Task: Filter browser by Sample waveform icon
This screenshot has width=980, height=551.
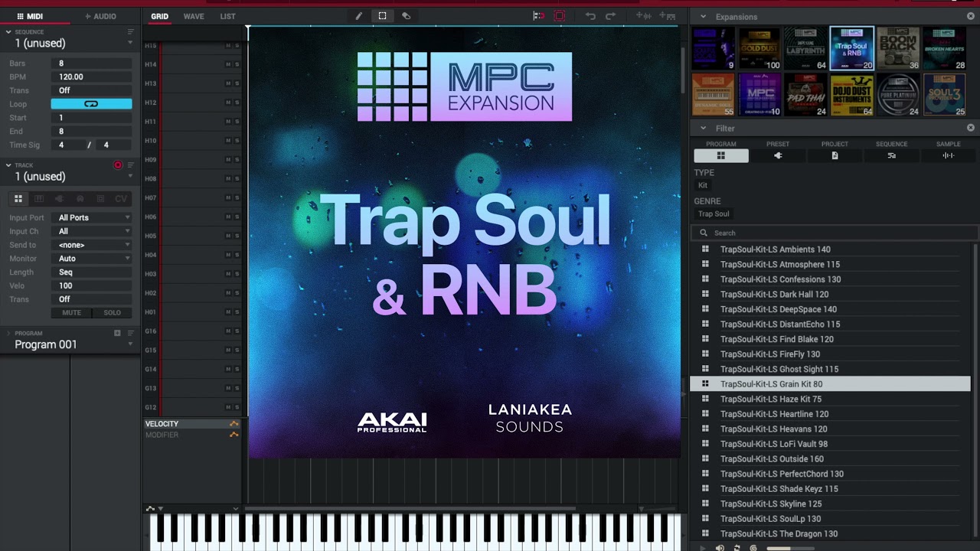Action: tap(948, 155)
